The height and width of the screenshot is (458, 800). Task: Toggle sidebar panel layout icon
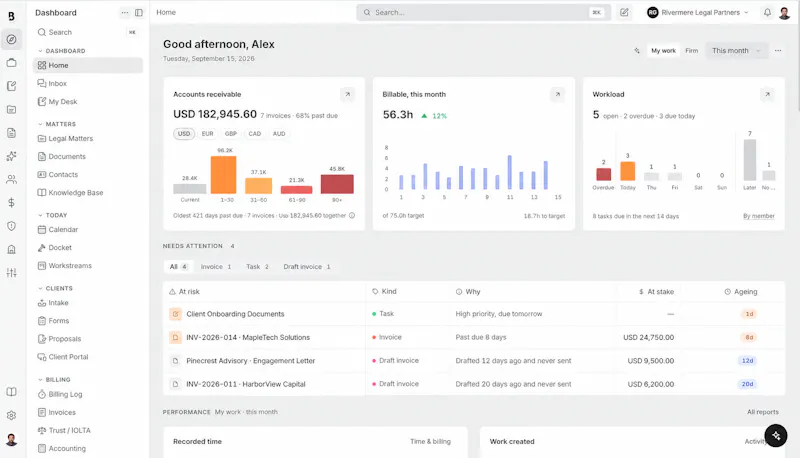(x=139, y=13)
